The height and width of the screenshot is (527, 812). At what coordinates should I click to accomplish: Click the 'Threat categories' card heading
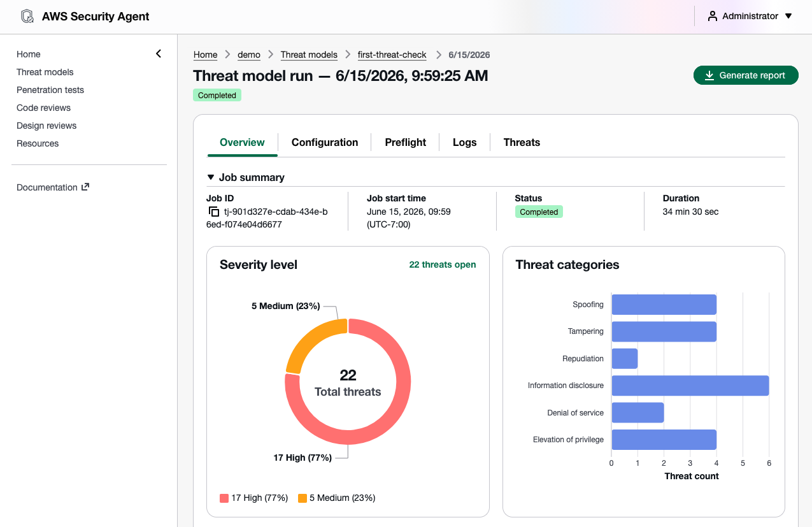click(567, 264)
